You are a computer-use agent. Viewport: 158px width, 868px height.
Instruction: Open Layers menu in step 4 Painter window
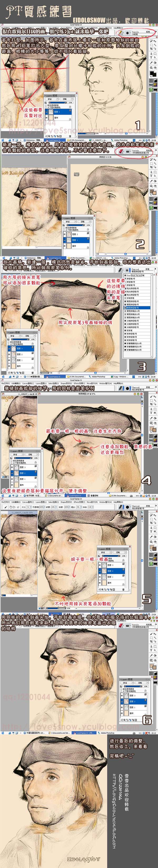[41, 383]
